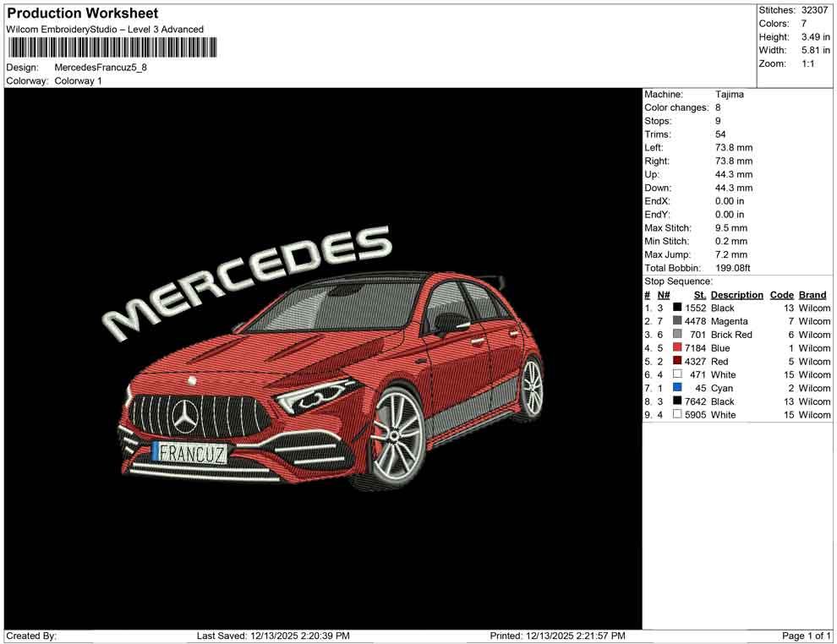The width and height of the screenshot is (837, 644).
Task: Click the St. column header in the stop table
Action: pos(698,294)
